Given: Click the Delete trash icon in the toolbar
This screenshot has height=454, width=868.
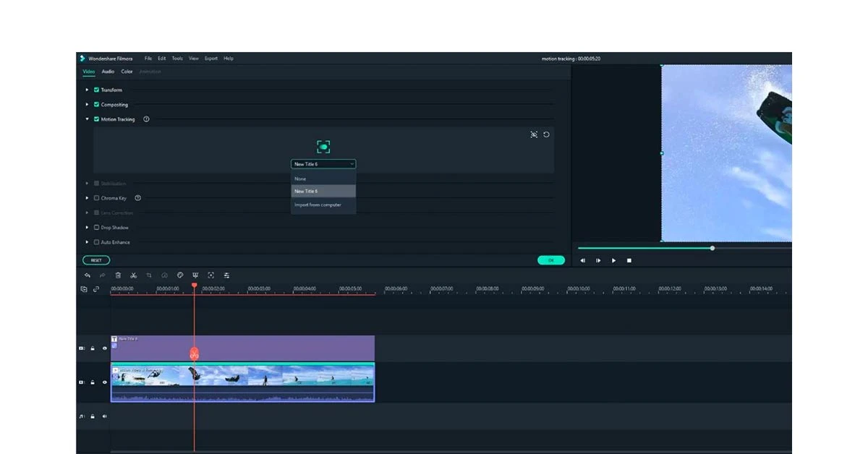Looking at the screenshot, I should pos(118,275).
